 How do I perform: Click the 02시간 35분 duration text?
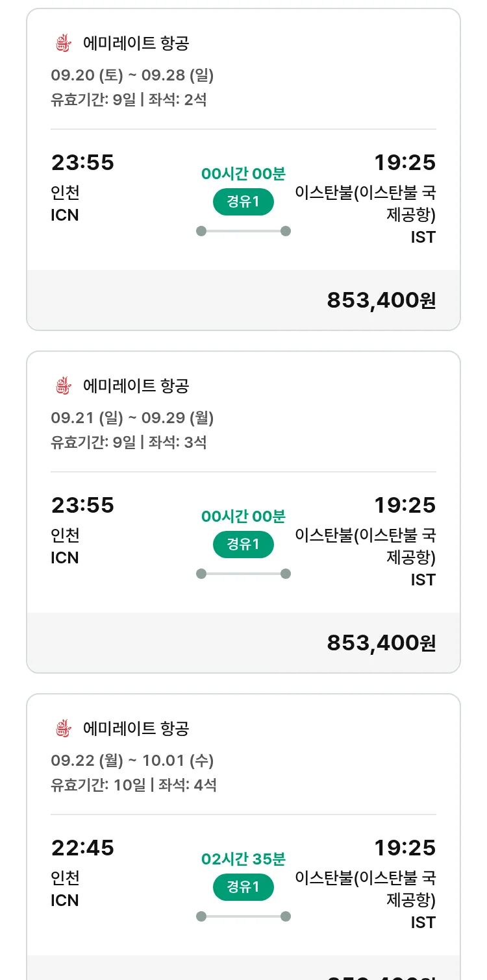(x=243, y=859)
